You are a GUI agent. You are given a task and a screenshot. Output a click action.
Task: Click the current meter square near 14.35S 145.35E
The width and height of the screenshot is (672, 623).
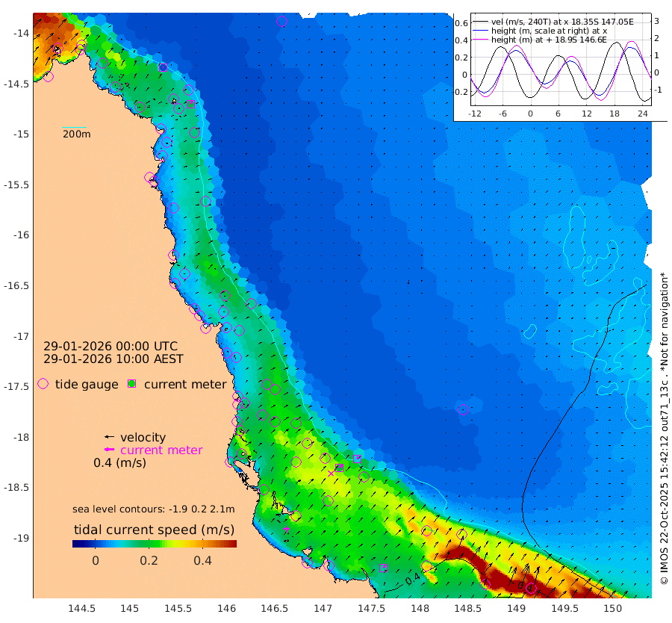[x=163, y=67]
